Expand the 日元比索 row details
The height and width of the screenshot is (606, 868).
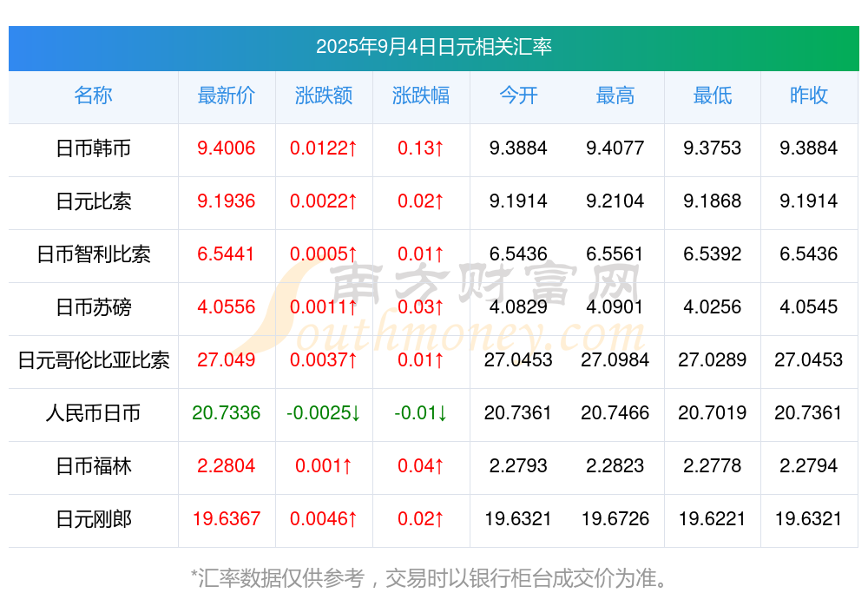[x=93, y=202]
